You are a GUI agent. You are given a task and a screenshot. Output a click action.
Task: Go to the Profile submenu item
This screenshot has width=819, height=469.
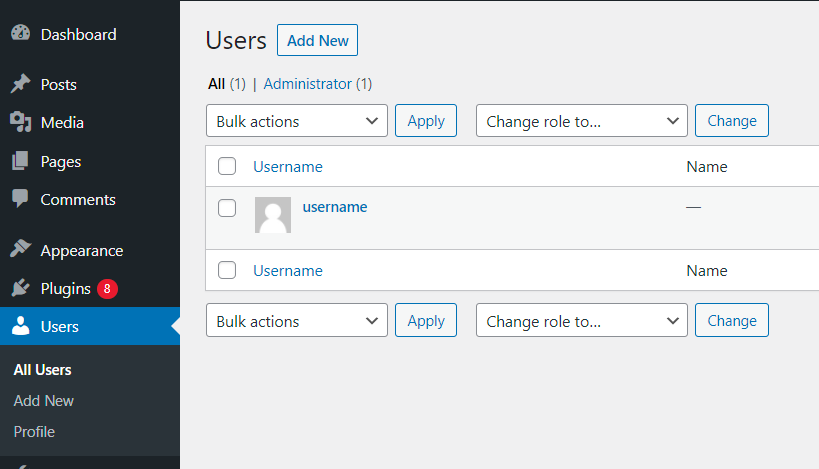[x=34, y=432]
